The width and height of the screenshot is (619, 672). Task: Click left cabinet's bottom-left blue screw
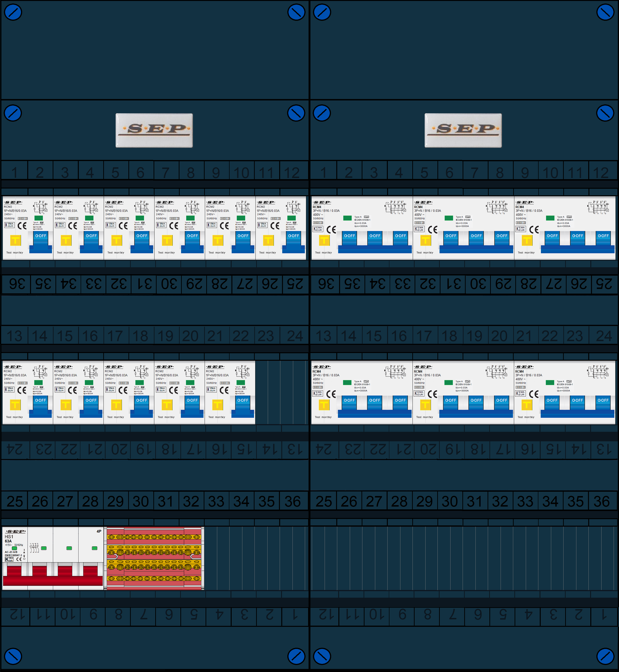[x=13, y=656]
